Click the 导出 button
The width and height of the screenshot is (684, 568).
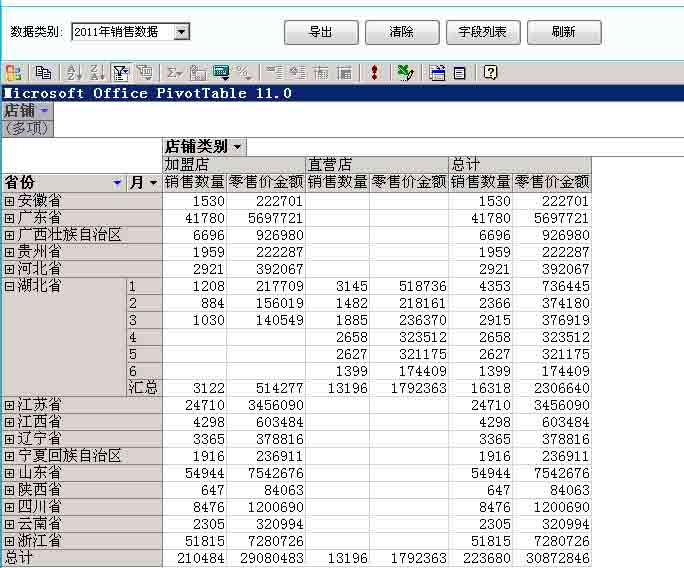pos(321,32)
